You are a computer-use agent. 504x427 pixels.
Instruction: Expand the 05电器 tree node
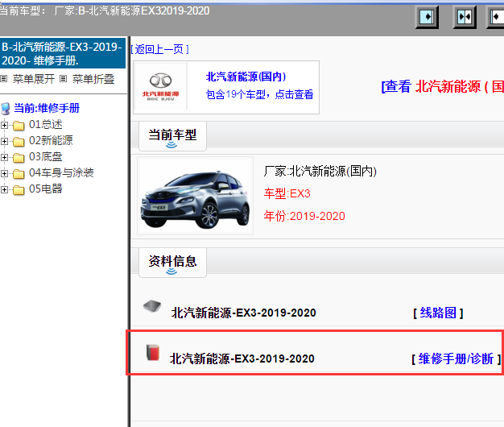[x=4, y=189]
